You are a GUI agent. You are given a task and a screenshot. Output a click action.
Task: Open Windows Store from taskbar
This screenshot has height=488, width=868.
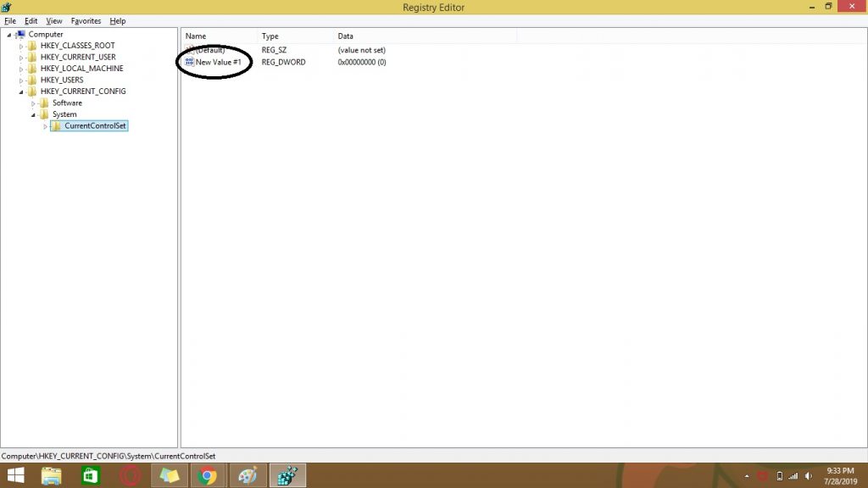[x=90, y=475]
